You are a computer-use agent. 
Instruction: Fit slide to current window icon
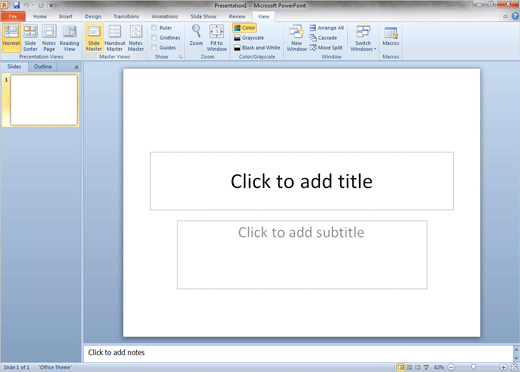(514, 367)
